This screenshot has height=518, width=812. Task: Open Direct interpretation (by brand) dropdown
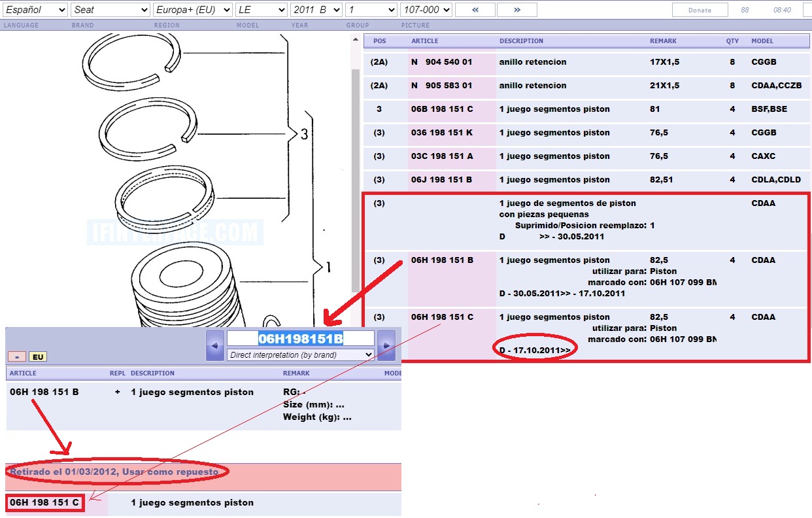click(x=301, y=354)
